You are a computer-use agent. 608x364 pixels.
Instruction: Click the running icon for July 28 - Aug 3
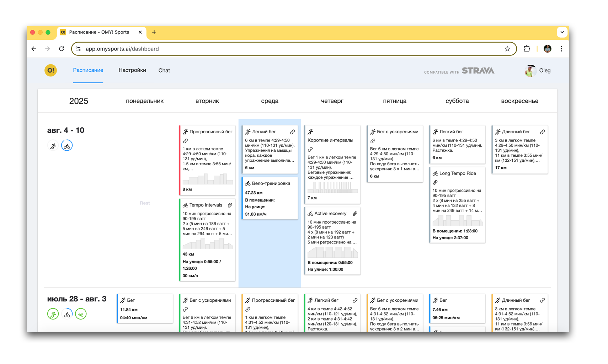coord(53,314)
